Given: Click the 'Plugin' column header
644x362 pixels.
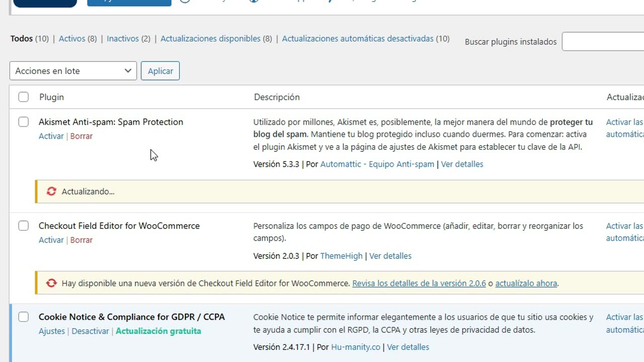Looking at the screenshot, I should point(51,97).
